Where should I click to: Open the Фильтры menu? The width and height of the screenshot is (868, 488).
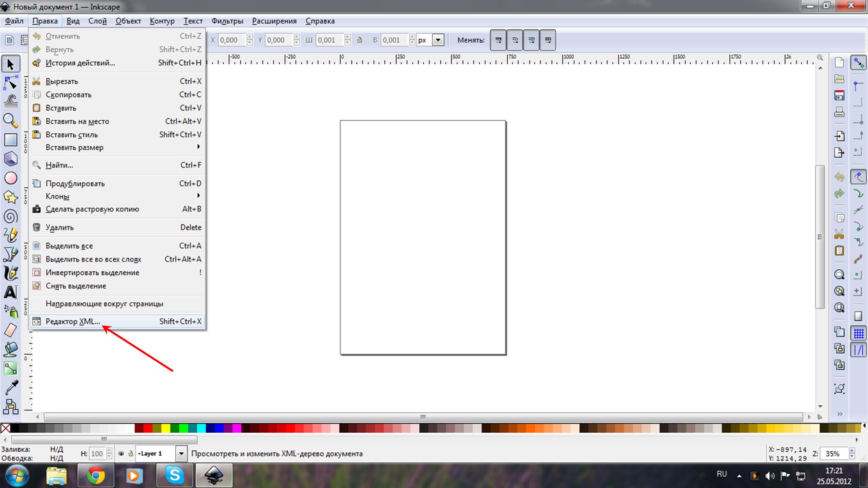coord(227,21)
